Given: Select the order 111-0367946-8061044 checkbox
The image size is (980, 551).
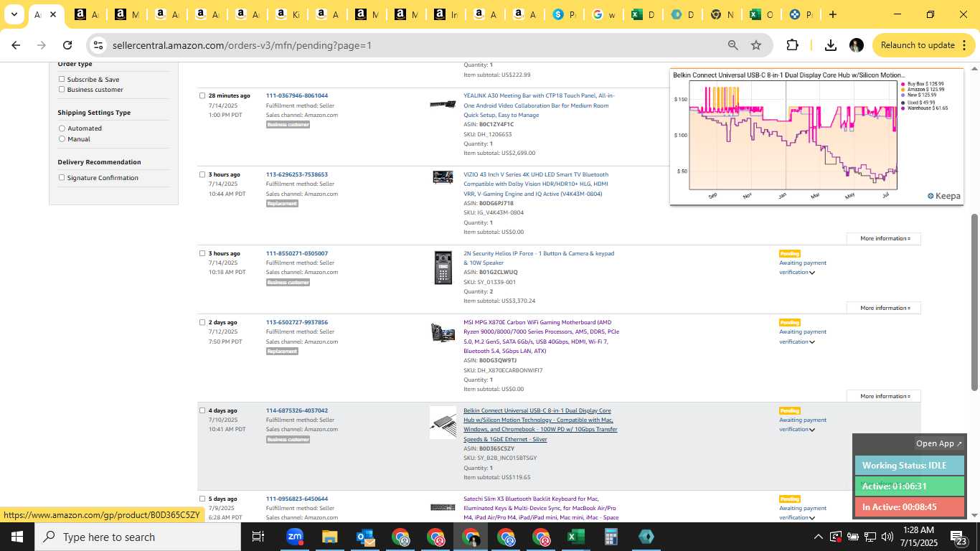Looking at the screenshot, I should click(202, 95).
